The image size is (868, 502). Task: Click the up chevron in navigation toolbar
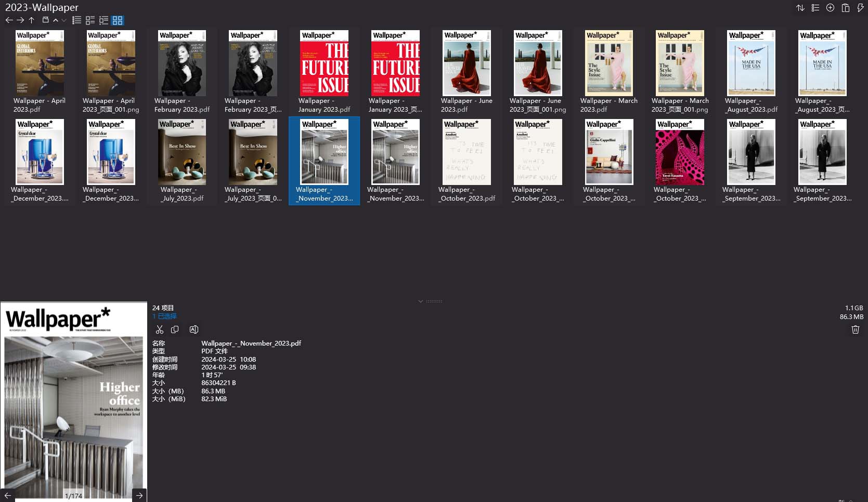coord(55,20)
